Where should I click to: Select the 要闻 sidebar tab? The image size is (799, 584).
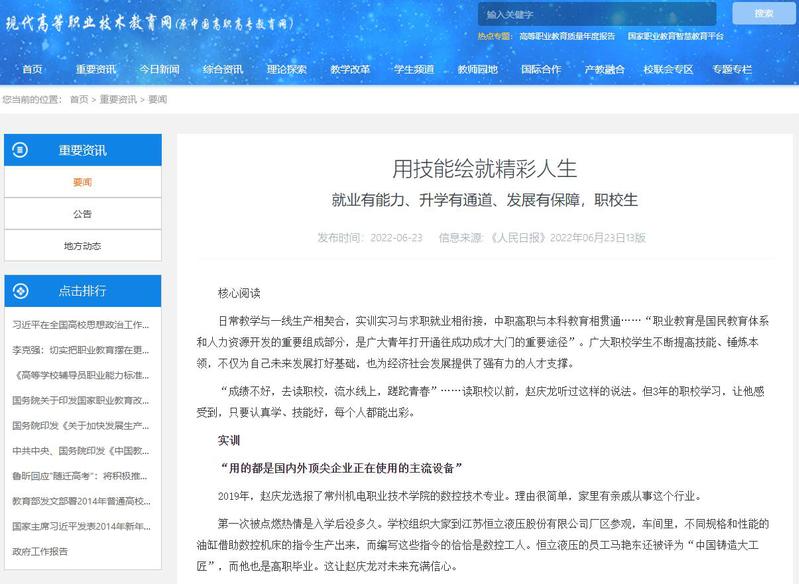pyautogui.click(x=82, y=182)
